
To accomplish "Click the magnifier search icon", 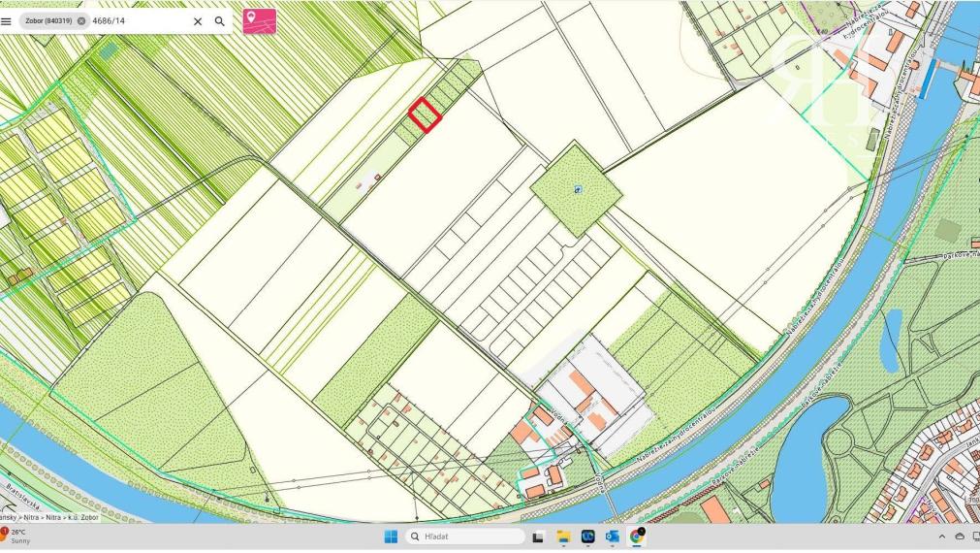I will coord(220,20).
